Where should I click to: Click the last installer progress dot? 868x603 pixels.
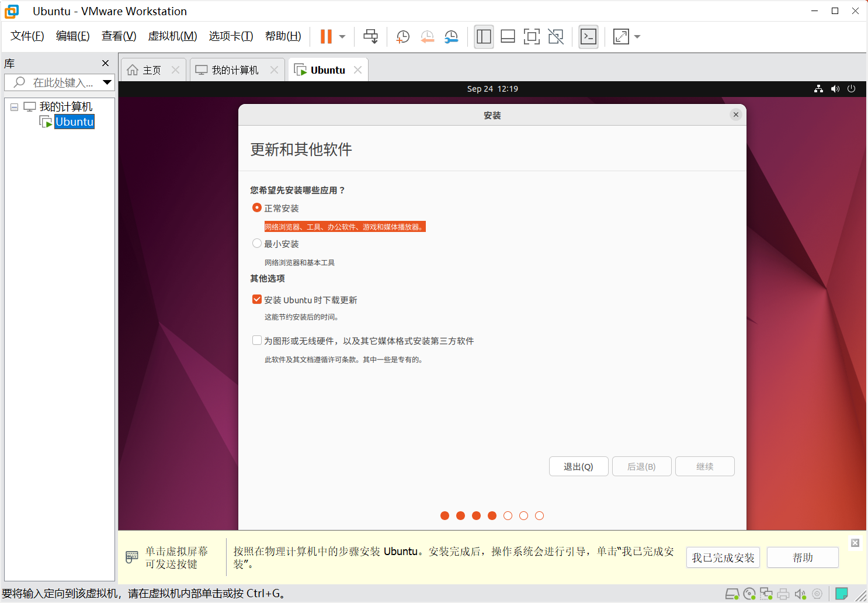[539, 515]
